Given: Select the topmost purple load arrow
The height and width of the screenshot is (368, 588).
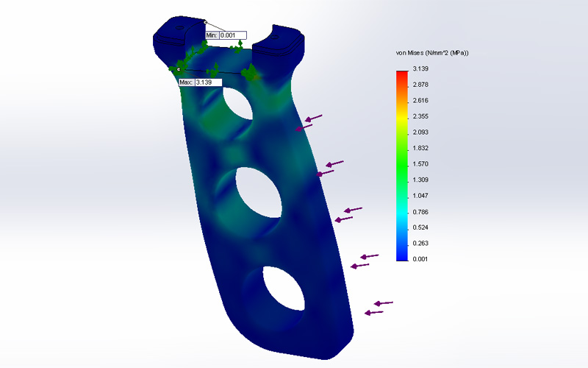Looking at the screenshot, I should [314, 118].
